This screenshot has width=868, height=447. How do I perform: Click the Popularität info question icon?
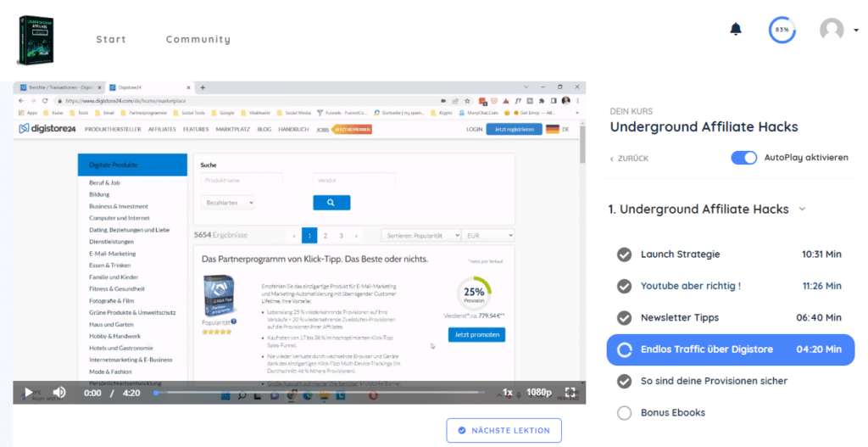234,321
